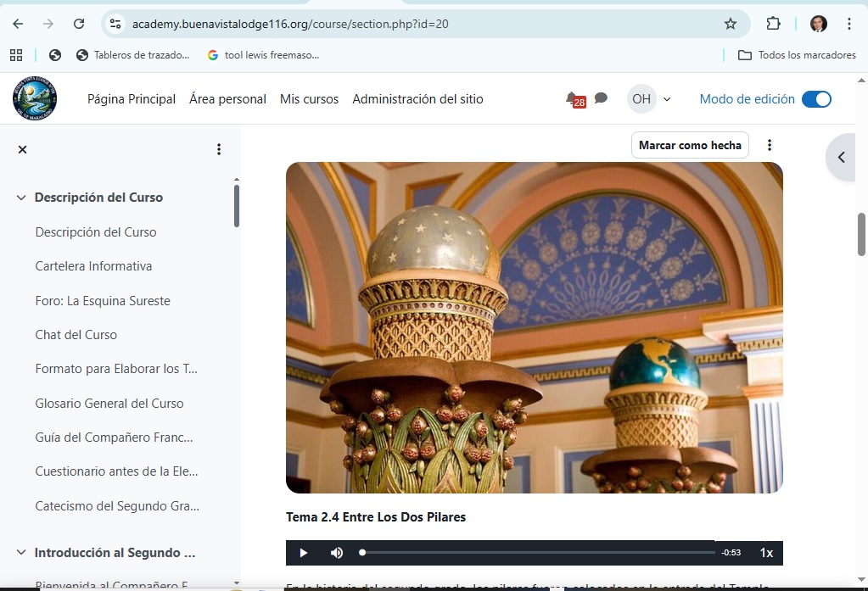This screenshot has width=868, height=591.
Task: Collapse Introducción al Segundo section
Action: coord(21,553)
